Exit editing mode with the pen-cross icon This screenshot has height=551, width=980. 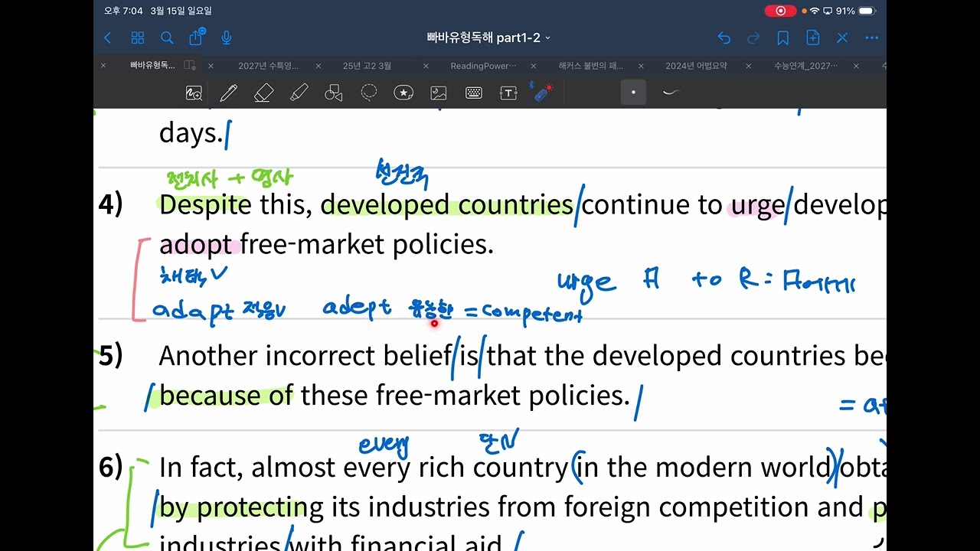click(x=842, y=37)
